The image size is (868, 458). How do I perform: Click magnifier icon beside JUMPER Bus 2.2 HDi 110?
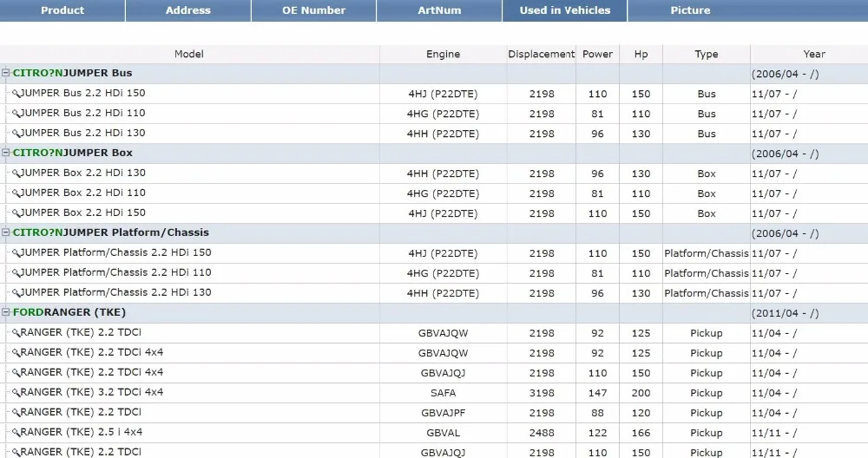(16, 114)
